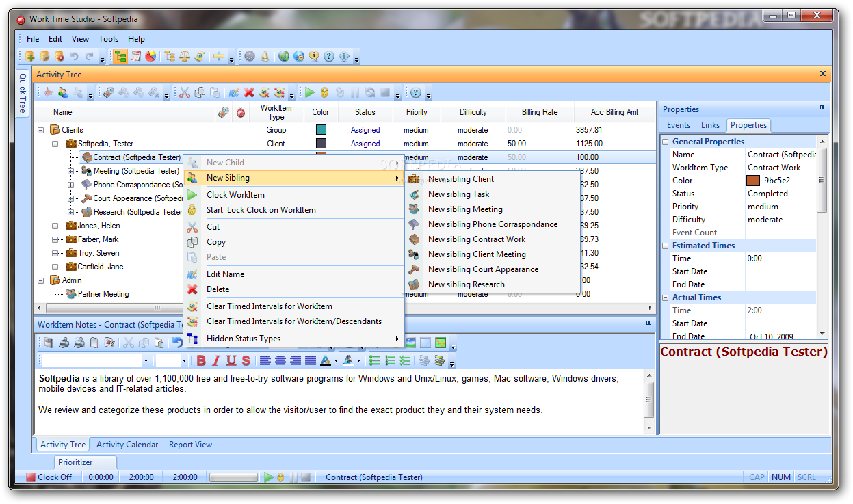Collapse the Clients group node
This screenshot has height=504, width=853.
(41, 130)
